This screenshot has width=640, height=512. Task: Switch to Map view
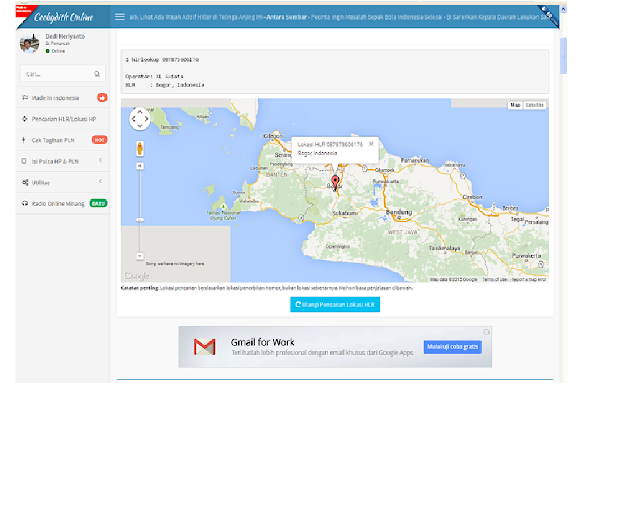pos(515,105)
